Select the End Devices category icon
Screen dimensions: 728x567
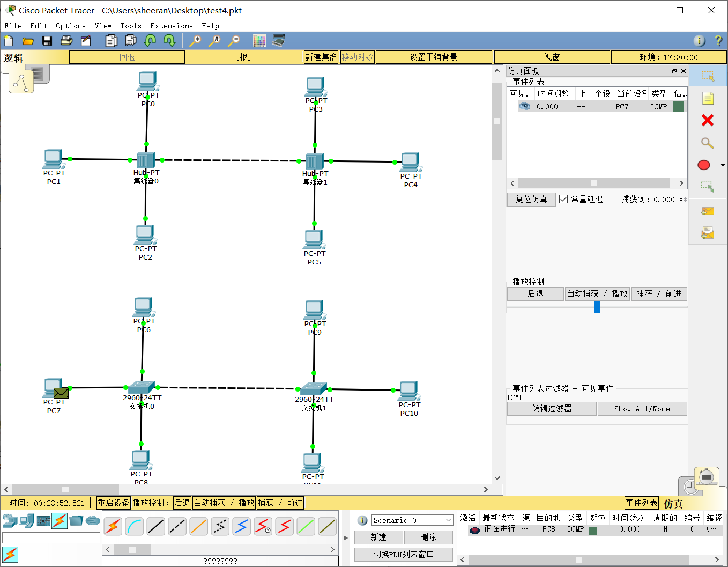click(x=27, y=520)
